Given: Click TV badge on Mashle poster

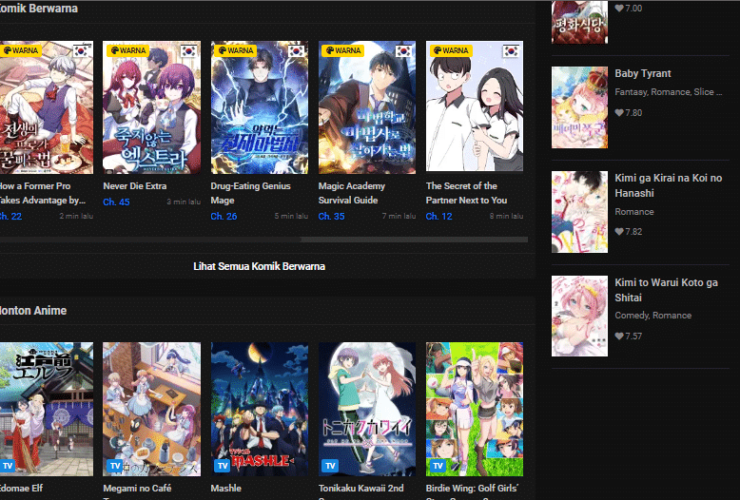Looking at the screenshot, I should coord(222,466).
